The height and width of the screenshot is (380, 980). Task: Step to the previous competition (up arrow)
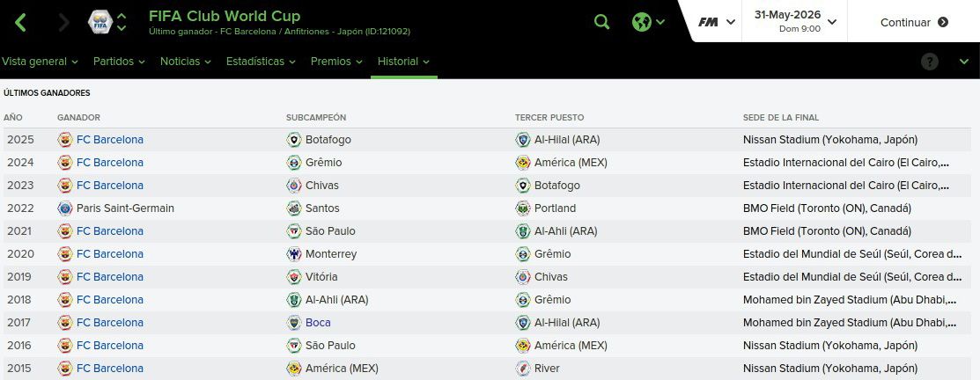122,16
